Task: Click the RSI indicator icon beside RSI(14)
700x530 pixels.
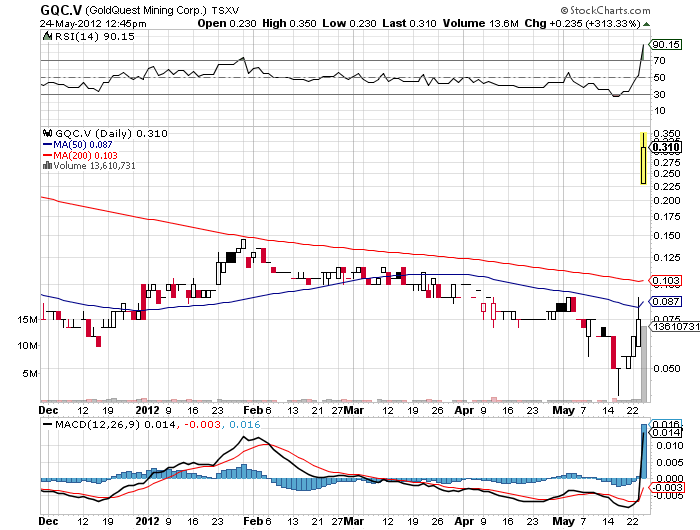Action: 47,36
